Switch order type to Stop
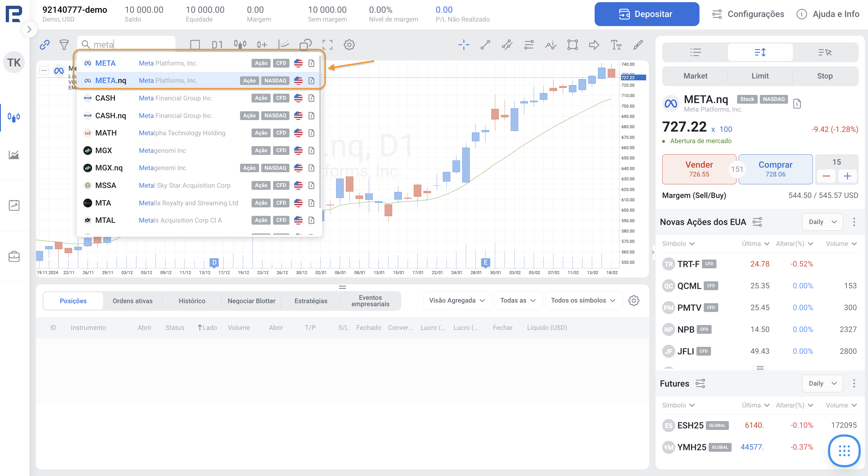The image size is (868, 476). point(825,76)
